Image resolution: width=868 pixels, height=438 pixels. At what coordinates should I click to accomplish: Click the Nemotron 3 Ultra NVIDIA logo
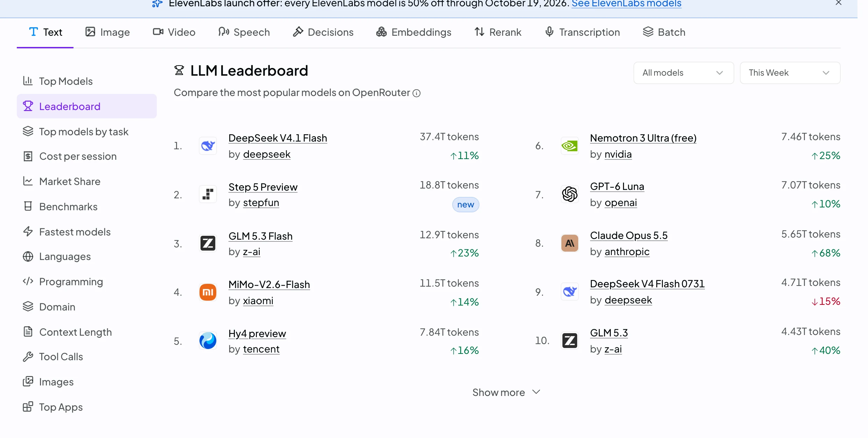570,146
